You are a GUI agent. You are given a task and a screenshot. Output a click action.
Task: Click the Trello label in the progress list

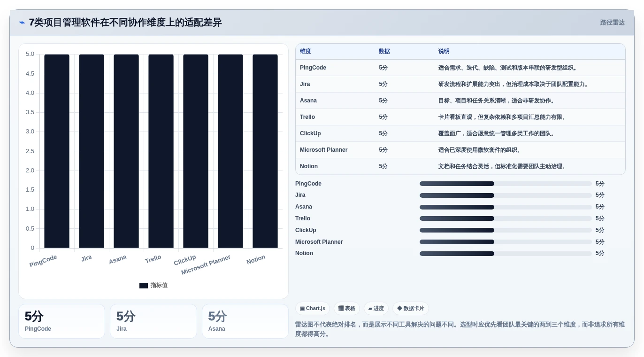303,218
